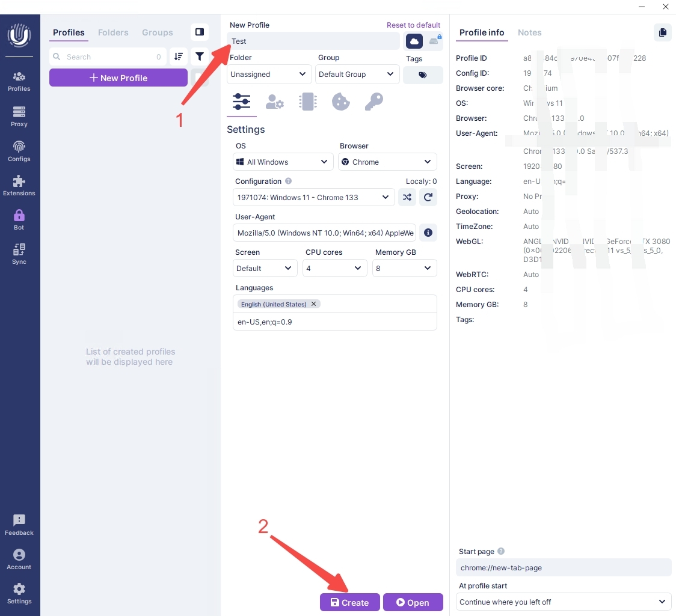Open the CPU cores dropdown
The image size is (676, 616).
click(334, 268)
